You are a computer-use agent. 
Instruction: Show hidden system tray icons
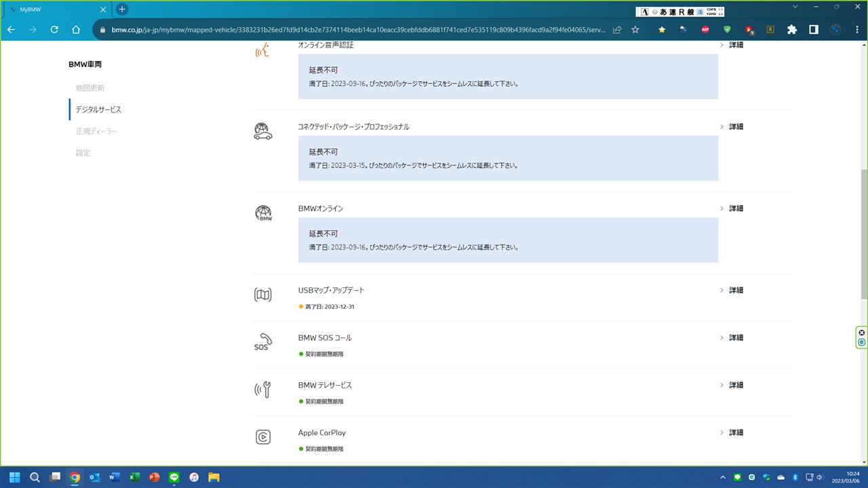click(x=722, y=477)
